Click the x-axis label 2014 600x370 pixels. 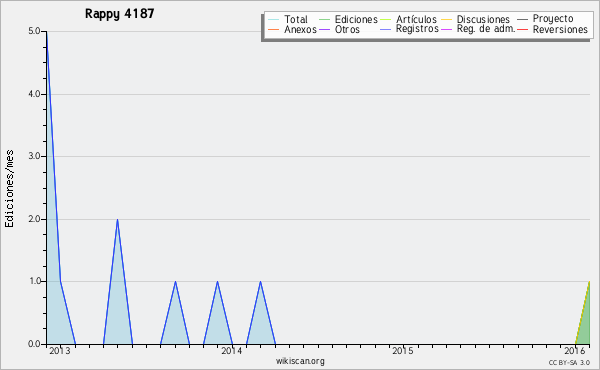[x=232, y=351]
